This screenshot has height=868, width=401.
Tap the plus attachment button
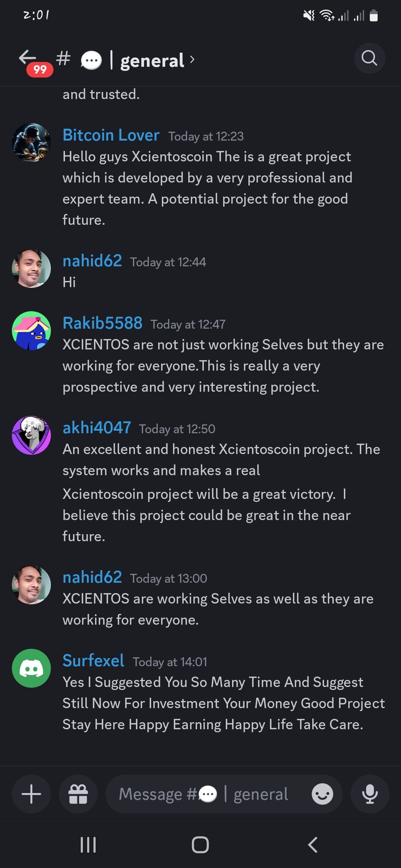[32, 794]
